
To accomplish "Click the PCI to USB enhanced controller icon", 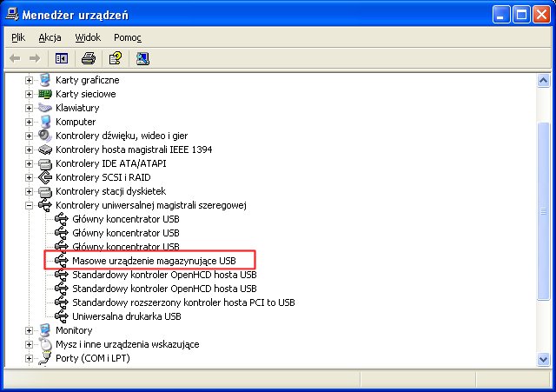I will click(x=62, y=302).
